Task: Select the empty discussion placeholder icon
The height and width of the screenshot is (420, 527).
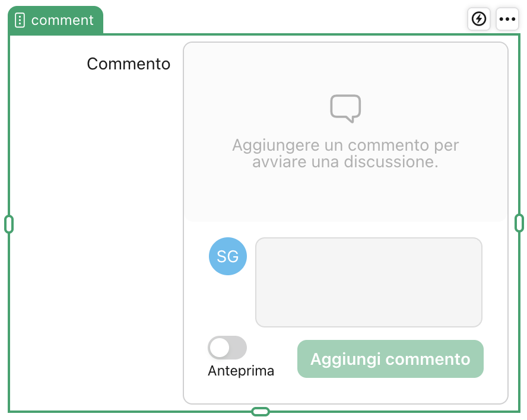Action: click(x=345, y=108)
